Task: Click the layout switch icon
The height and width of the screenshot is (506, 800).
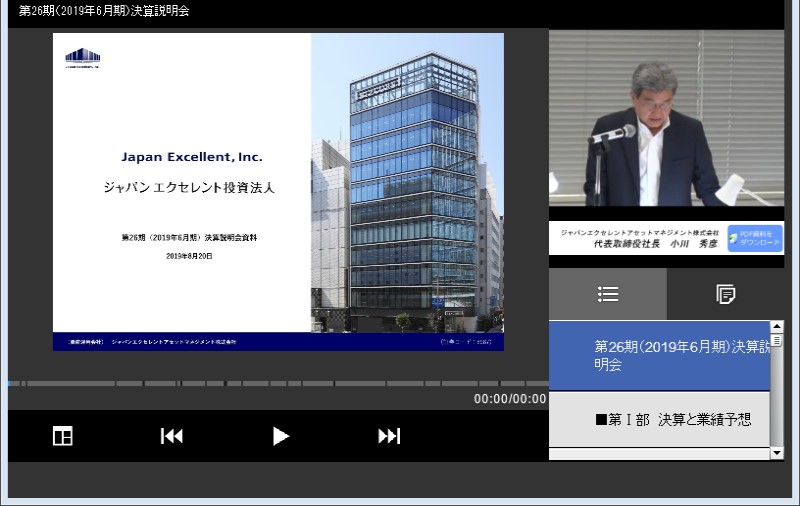Action: (x=63, y=436)
